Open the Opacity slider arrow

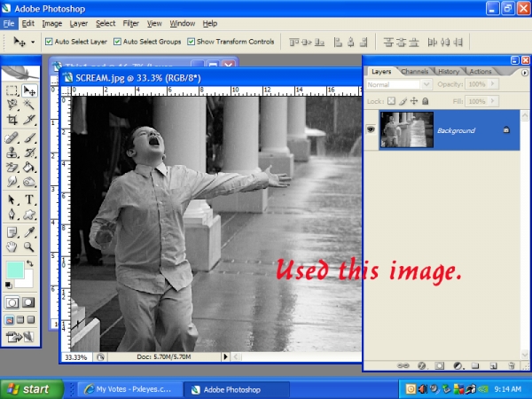click(493, 84)
